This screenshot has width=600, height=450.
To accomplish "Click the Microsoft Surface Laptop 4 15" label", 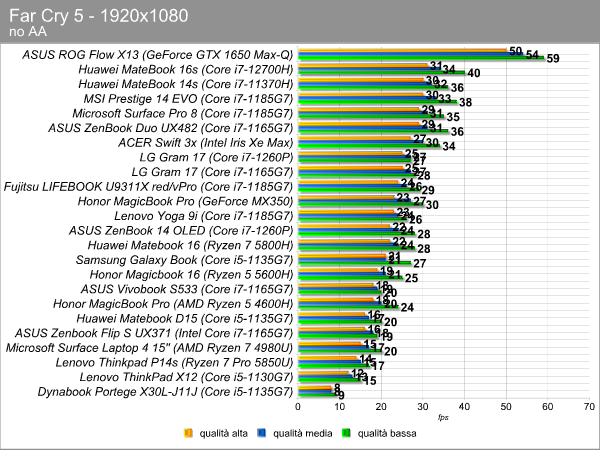I will (x=149, y=348).
